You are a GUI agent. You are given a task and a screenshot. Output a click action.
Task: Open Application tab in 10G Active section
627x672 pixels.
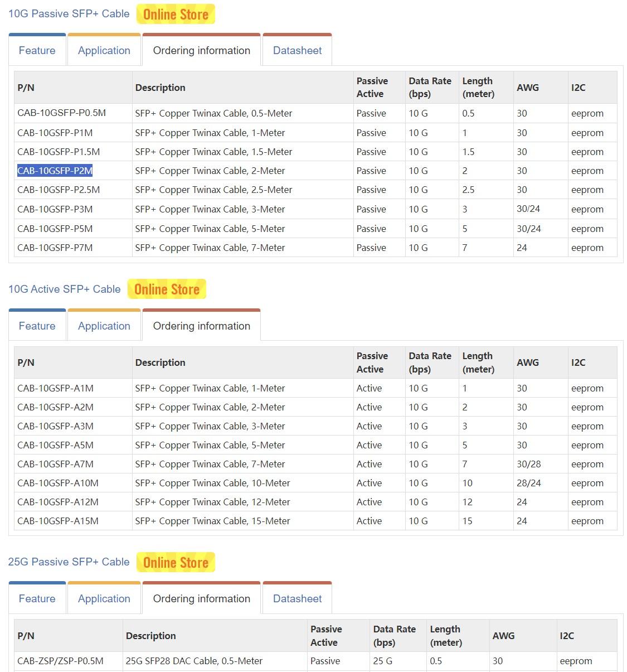pos(104,326)
